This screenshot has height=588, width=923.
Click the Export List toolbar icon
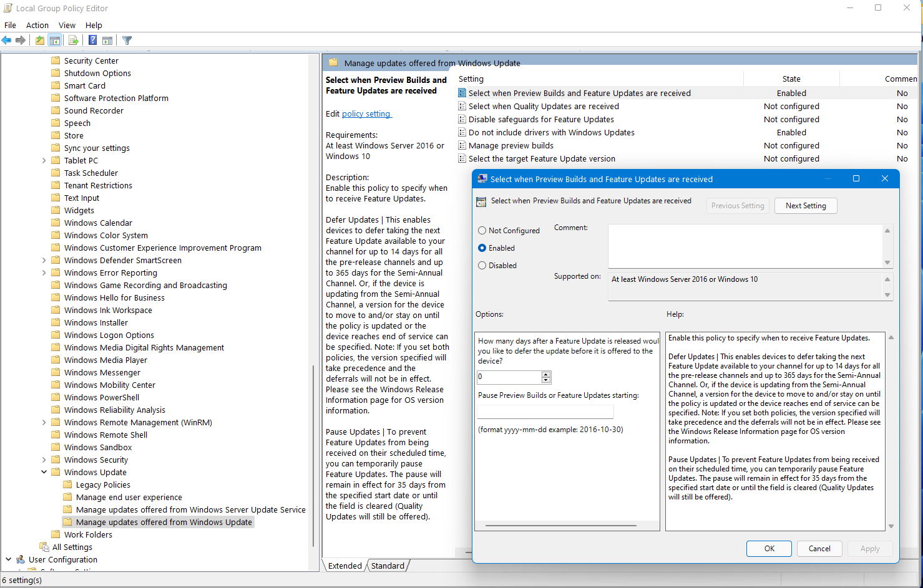pyautogui.click(x=74, y=41)
